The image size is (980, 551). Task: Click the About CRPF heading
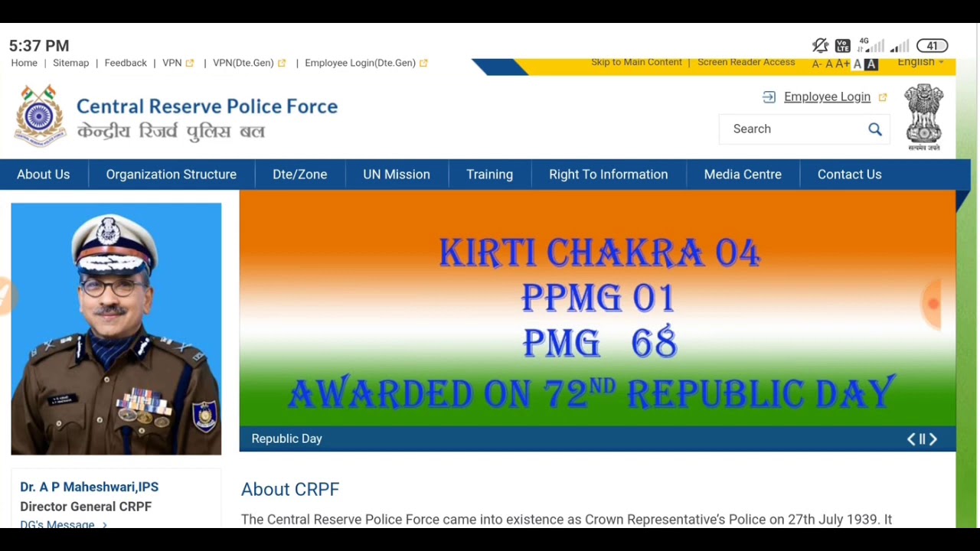(x=290, y=490)
